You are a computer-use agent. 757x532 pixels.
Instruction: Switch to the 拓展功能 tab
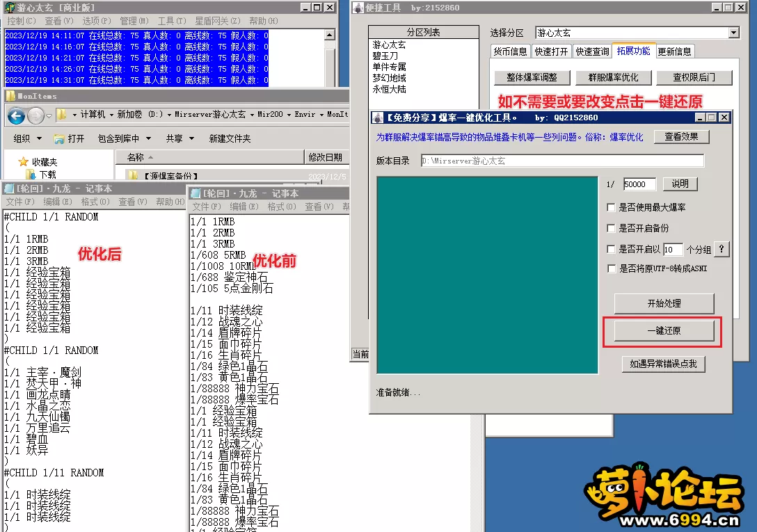click(x=633, y=51)
